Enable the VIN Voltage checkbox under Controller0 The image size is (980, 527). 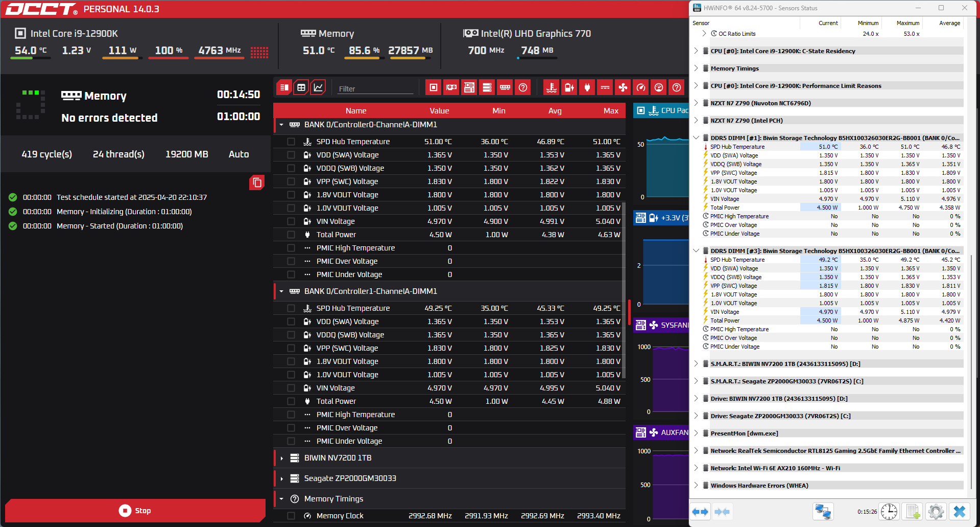click(x=291, y=221)
